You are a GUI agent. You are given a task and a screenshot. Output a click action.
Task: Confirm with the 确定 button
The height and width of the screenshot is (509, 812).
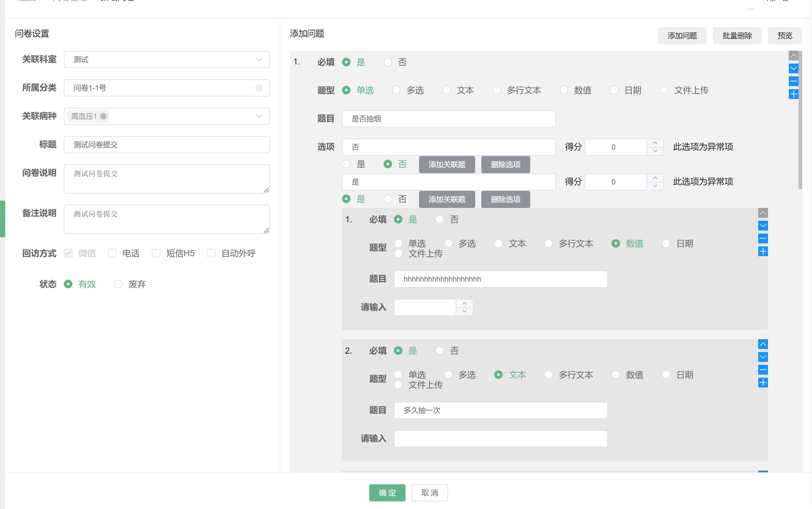[x=387, y=493]
